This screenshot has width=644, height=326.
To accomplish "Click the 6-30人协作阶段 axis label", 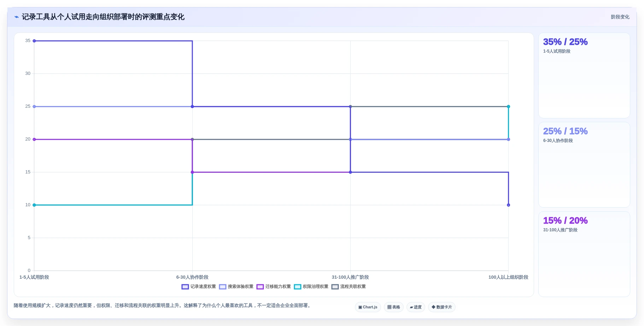I will [x=192, y=277].
